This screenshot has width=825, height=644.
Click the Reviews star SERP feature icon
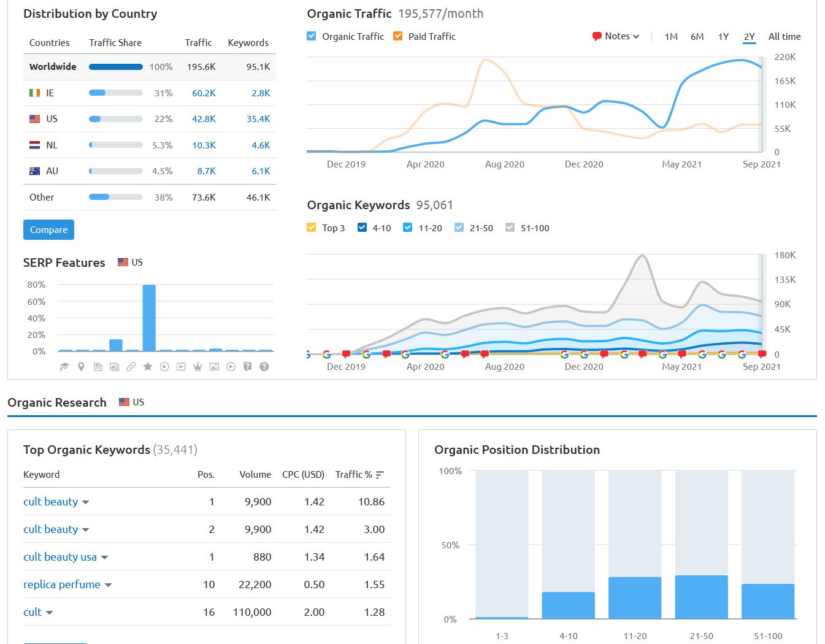click(x=147, y=367)
